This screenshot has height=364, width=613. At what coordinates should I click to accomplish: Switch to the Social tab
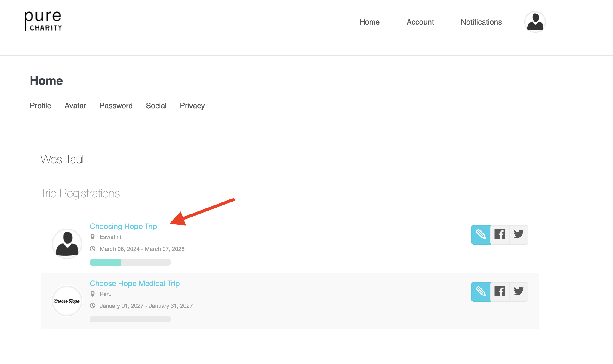pos(156,106)
